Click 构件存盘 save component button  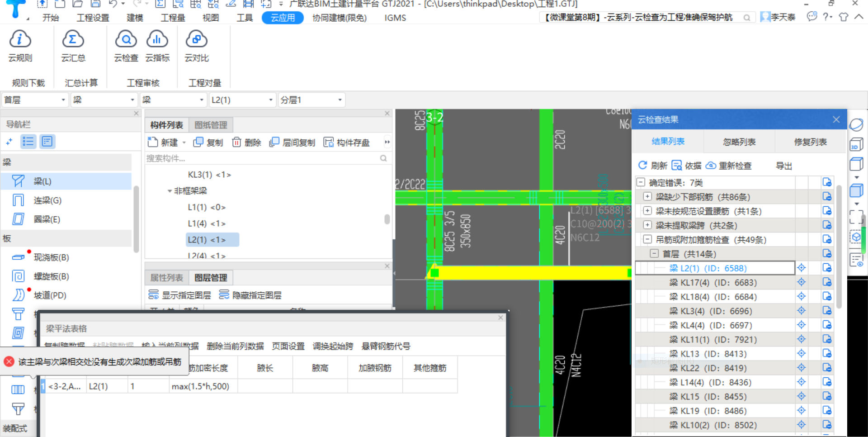point(347,142)
